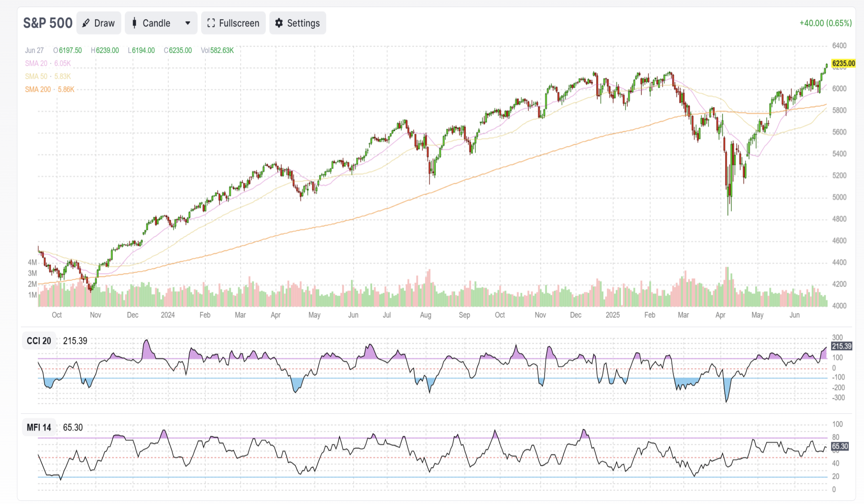Image resolution: width=864 pixels, height=504 pixels.
Task: Click the S&P 500 chart title
Action: [48, 23]
